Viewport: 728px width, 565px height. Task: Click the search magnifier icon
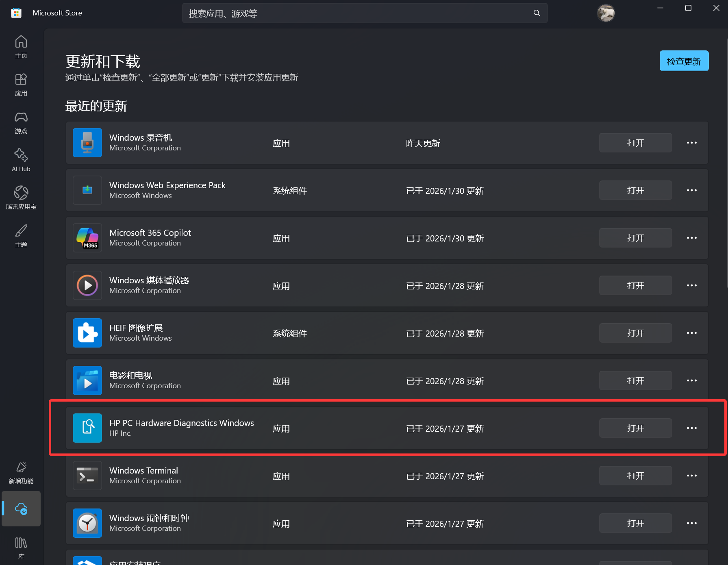pyautogui.click(x=537, y=13)
